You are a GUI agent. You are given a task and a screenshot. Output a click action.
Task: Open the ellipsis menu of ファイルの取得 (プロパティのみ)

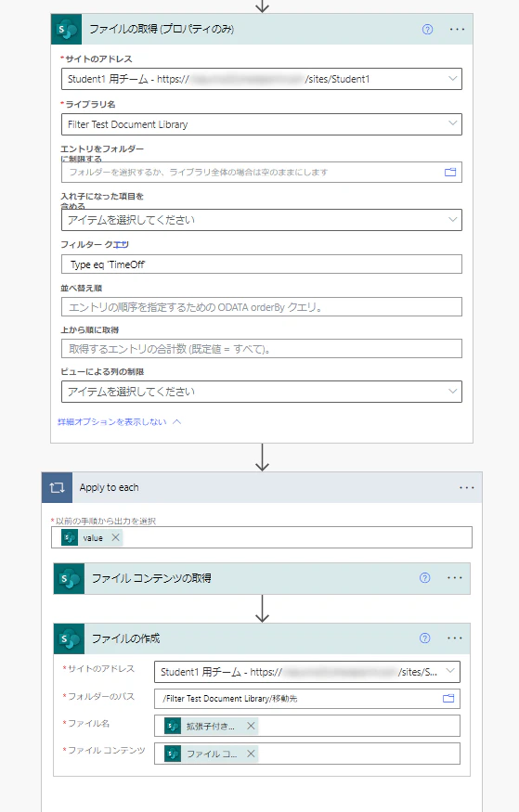[458, 30]
